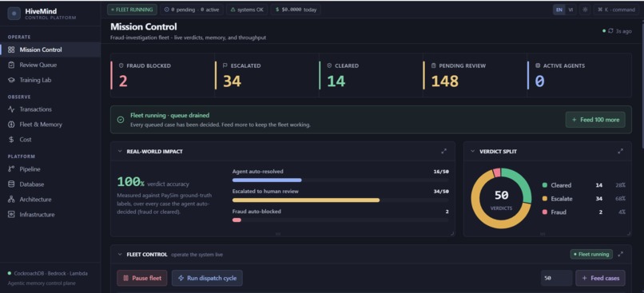Click the Pause fleet button
This screenshot has width=644, height=293.
coord(141,278)
